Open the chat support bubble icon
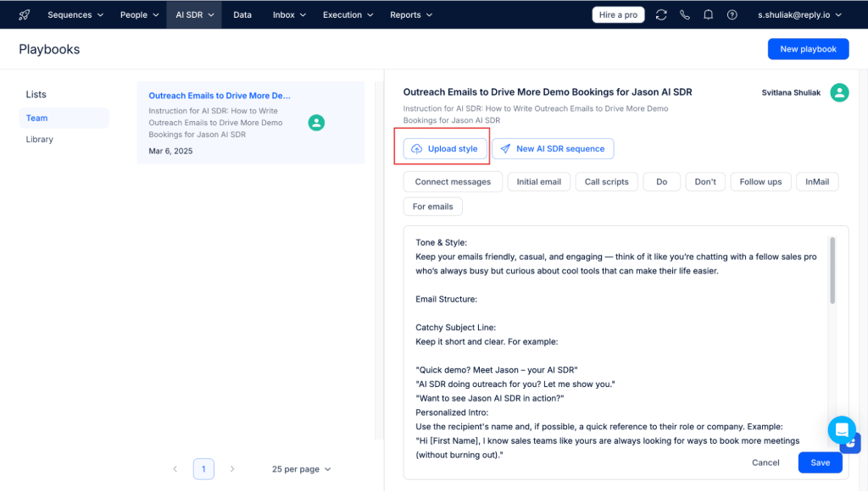The image size is (868, 492). point(842,429)
